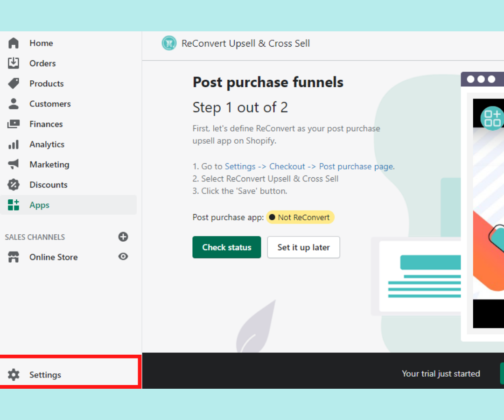
Task: Click the Analytics bar chart icon
Action: [x=14, y=144]
